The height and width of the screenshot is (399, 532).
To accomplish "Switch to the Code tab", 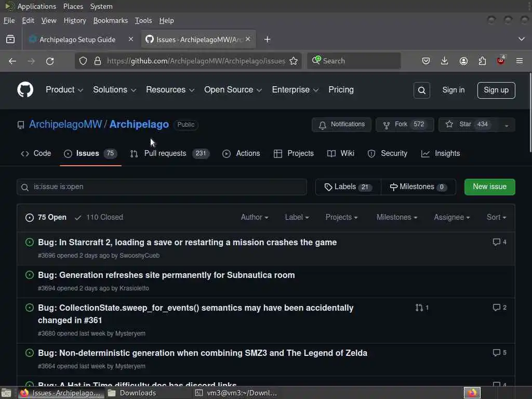I will [x=36, y=153].
